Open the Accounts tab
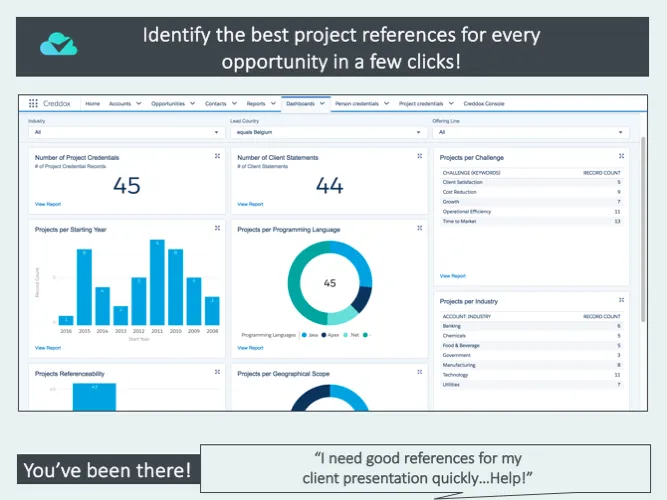 point(120,103)
